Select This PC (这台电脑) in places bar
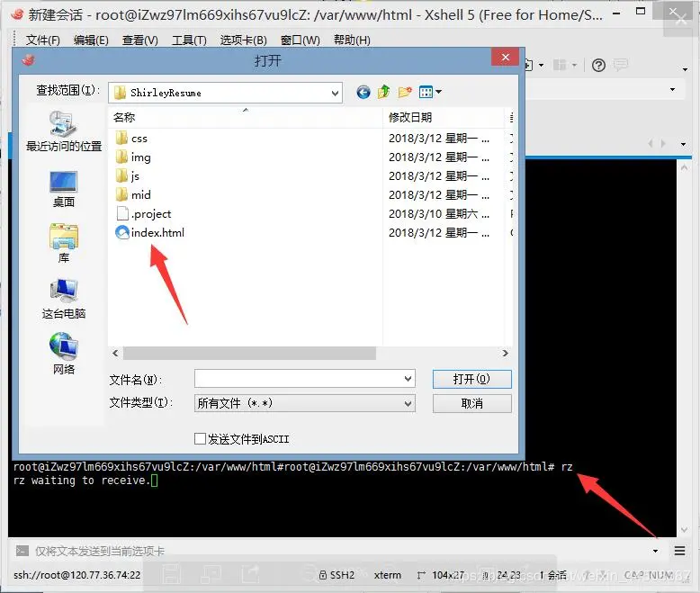This screenshot has height=593, width=700. 64,299
